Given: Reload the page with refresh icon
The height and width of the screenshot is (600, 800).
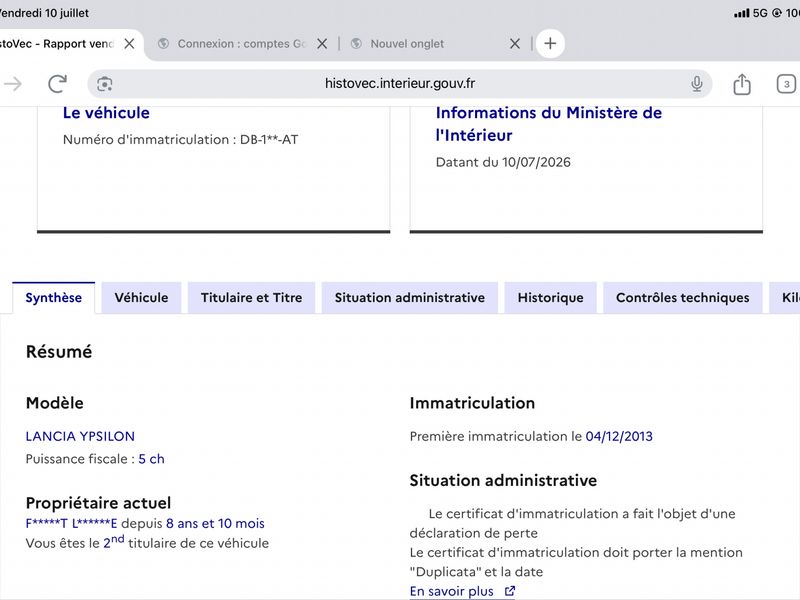Looking at the screenshot, I should click(57, 84).
